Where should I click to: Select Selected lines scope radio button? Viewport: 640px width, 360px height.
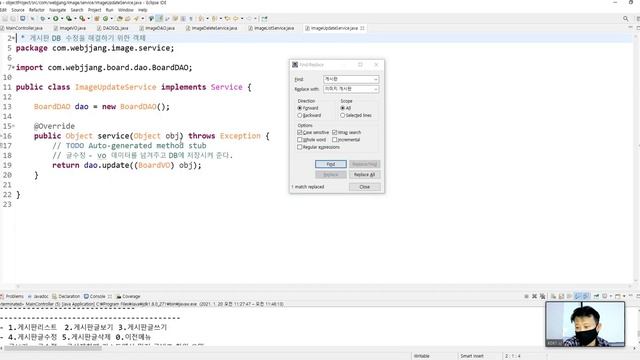[342, 115]
